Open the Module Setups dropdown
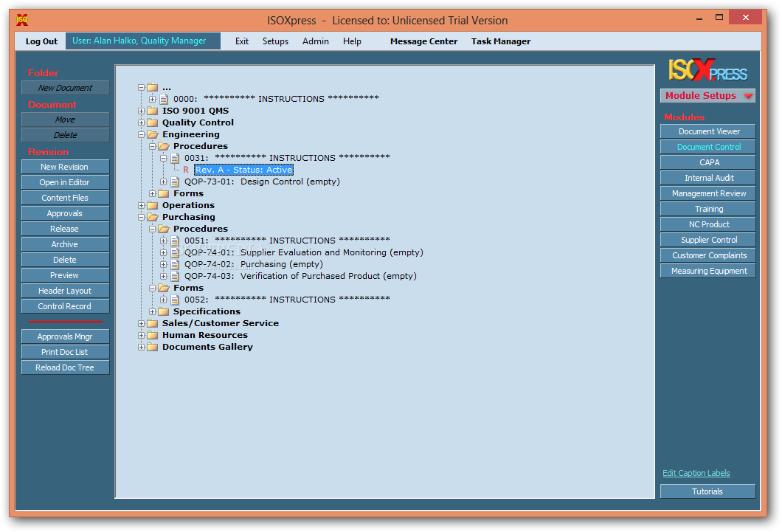Image resolution: width=782 pixels, height=532 pixels. click(x=707, y=96)
